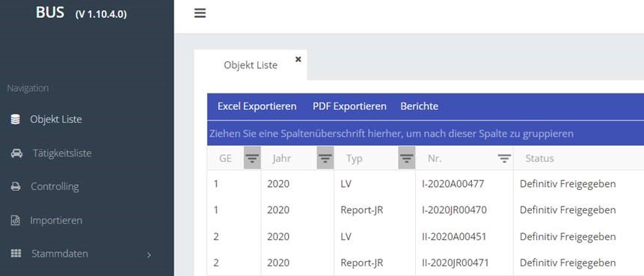The width and height of the screenshot is (644, 276).
Task: Click PDF Exportieren button
Action: click(349, 106)
